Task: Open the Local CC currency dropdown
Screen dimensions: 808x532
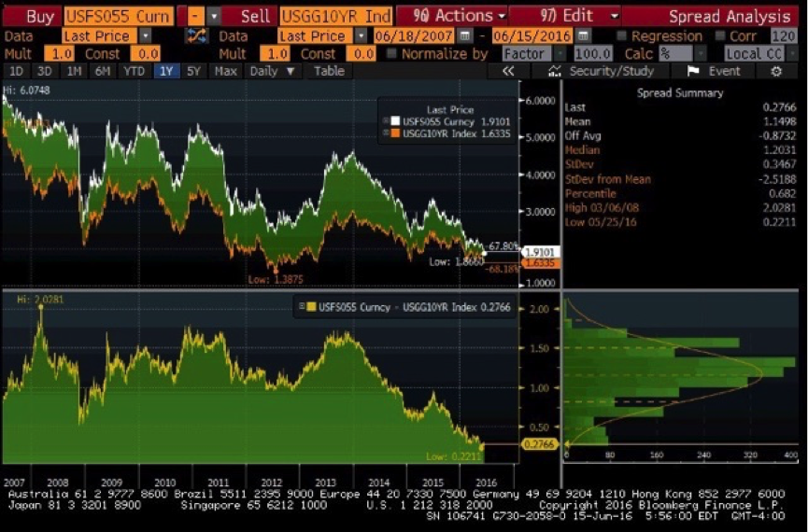Action: tap(761, 53)
